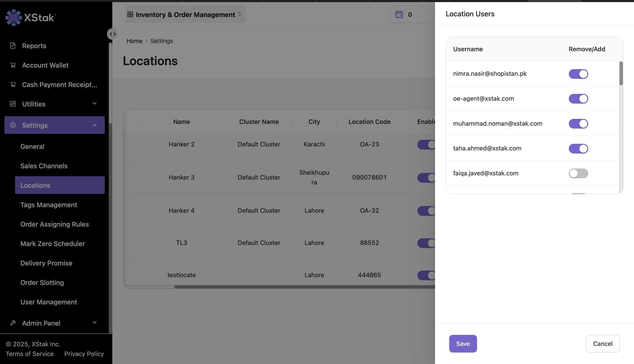Screen dimensions: 634x364
Task: Click the Reports document icon
Action: point(13,46)
